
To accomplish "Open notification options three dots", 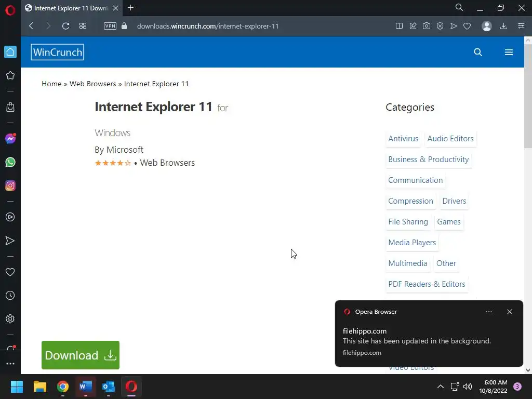I will point(488,312).
